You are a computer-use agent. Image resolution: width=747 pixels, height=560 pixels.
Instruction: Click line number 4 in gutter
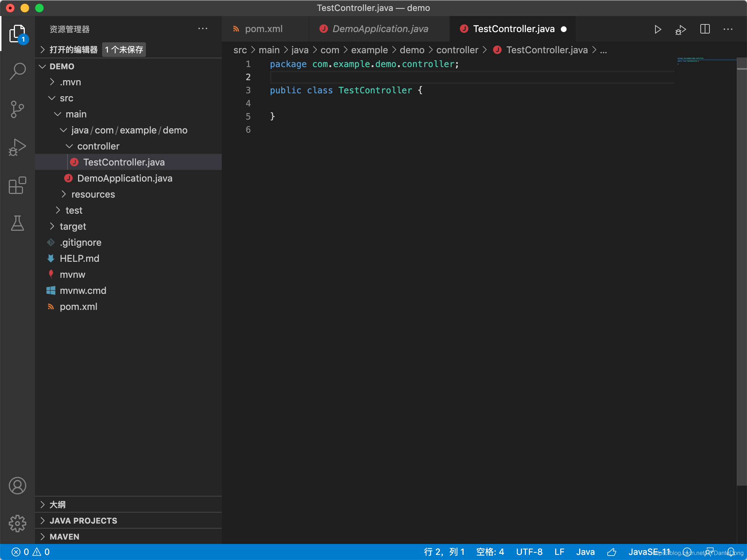pyautogui.click(x=248, y=103)
